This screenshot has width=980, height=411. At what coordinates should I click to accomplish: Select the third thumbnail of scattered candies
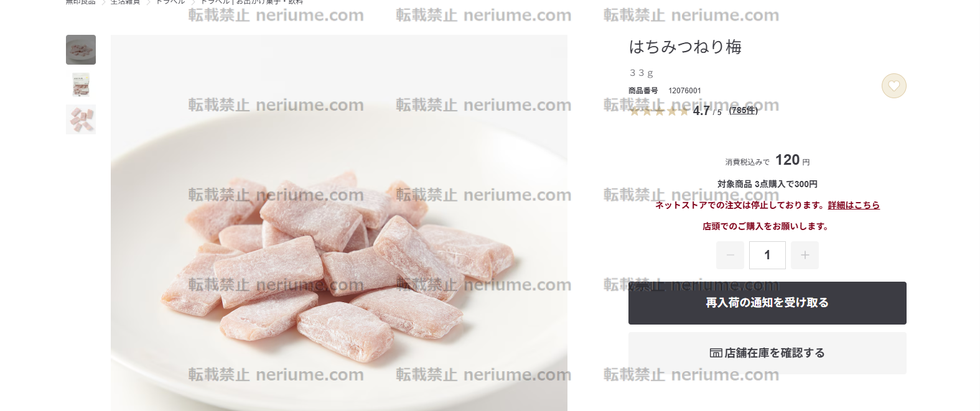pos(81,119)
